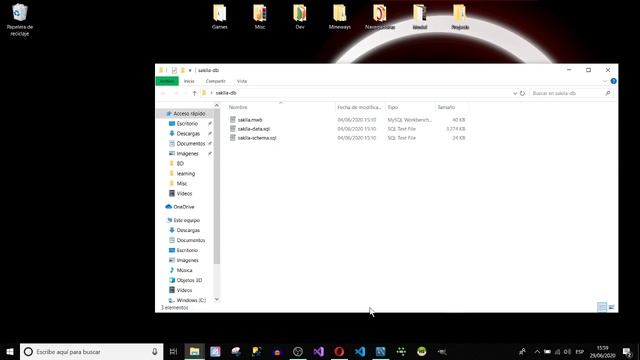The width and height of the screenshot is (640, 360).
Task: Open the BD folder in the navigation pane
Action: [x=180, y=164]
